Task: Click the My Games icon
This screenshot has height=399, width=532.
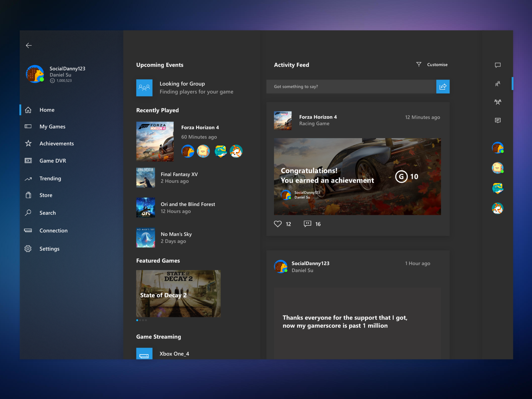Action: (28, 126)
